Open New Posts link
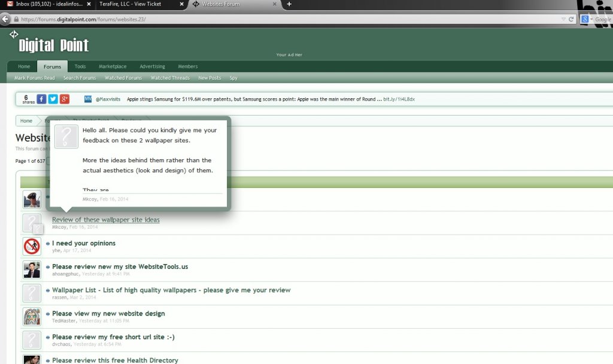This screenshot has height=364, width=613. click(210, 78)
